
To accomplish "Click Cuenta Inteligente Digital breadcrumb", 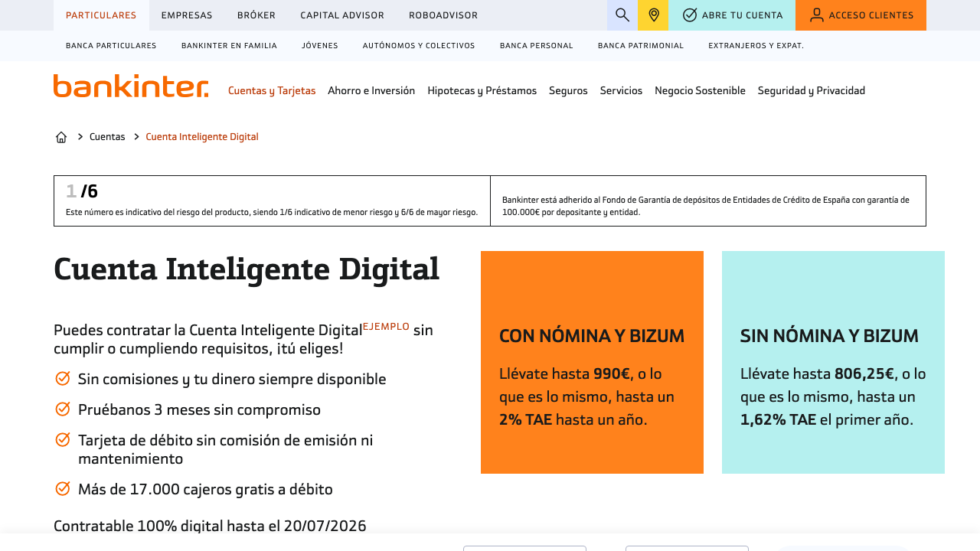I will pyautogui.click(x=202, y=137).
